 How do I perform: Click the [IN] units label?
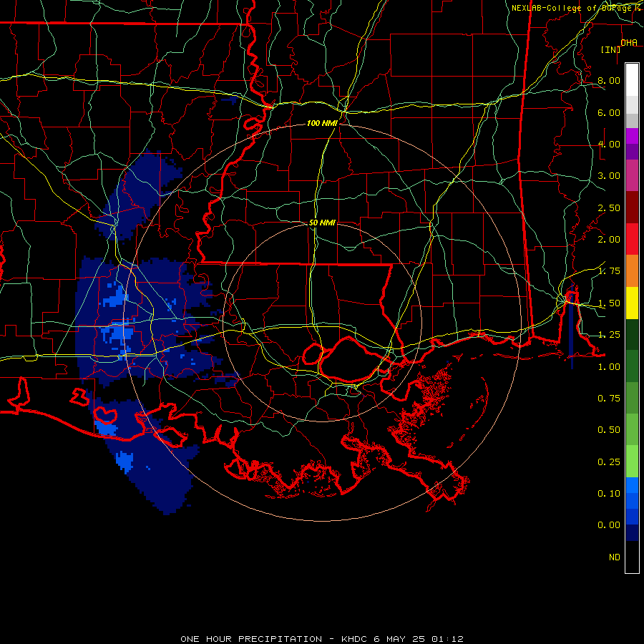(611, 49)
